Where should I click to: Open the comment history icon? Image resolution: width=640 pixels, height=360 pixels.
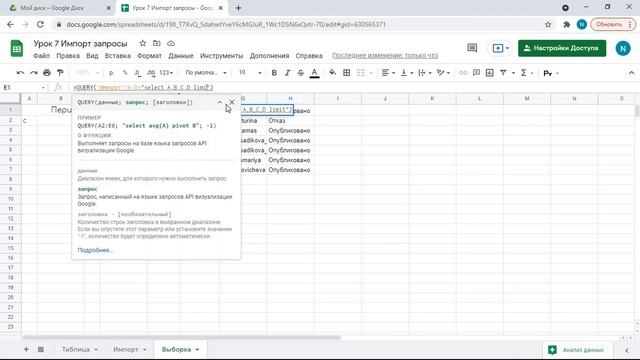pos(472,48)
